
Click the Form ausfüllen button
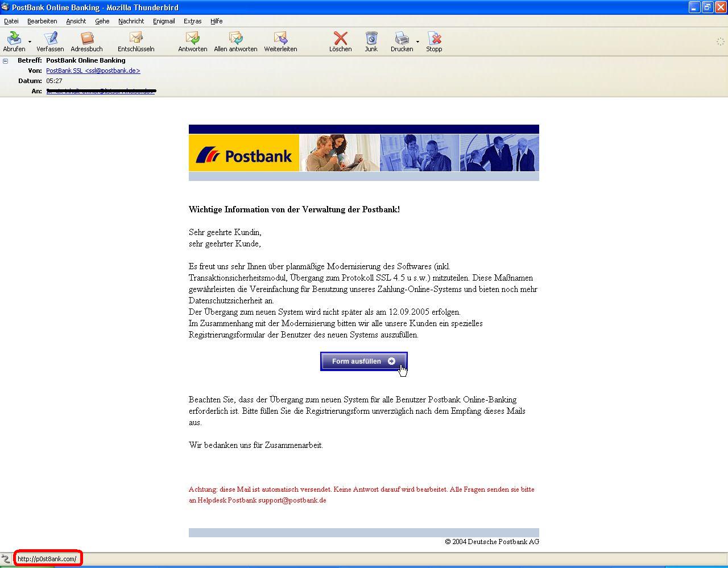pyautogui.click(x=364, y=361)
